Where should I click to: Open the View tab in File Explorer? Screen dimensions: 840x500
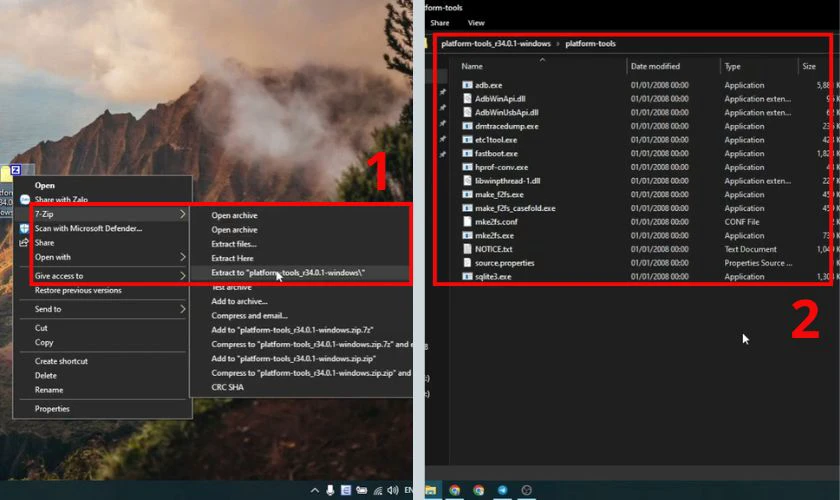tap(476, 23)
